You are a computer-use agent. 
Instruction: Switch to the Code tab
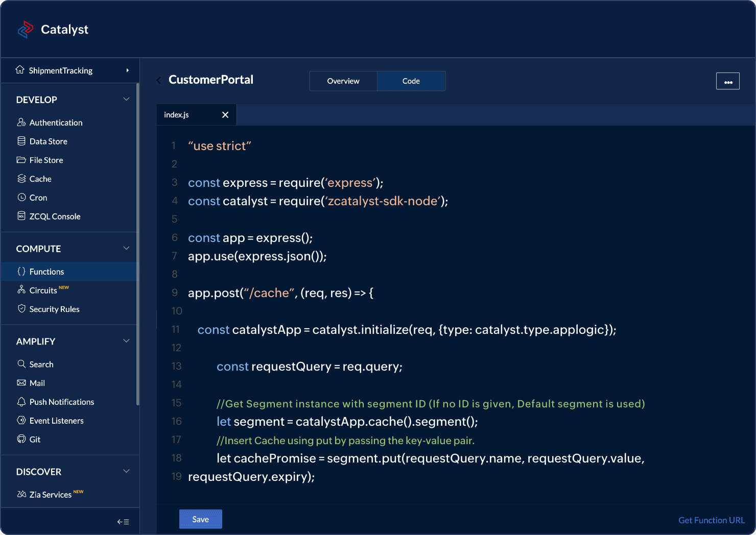[411, 81]
